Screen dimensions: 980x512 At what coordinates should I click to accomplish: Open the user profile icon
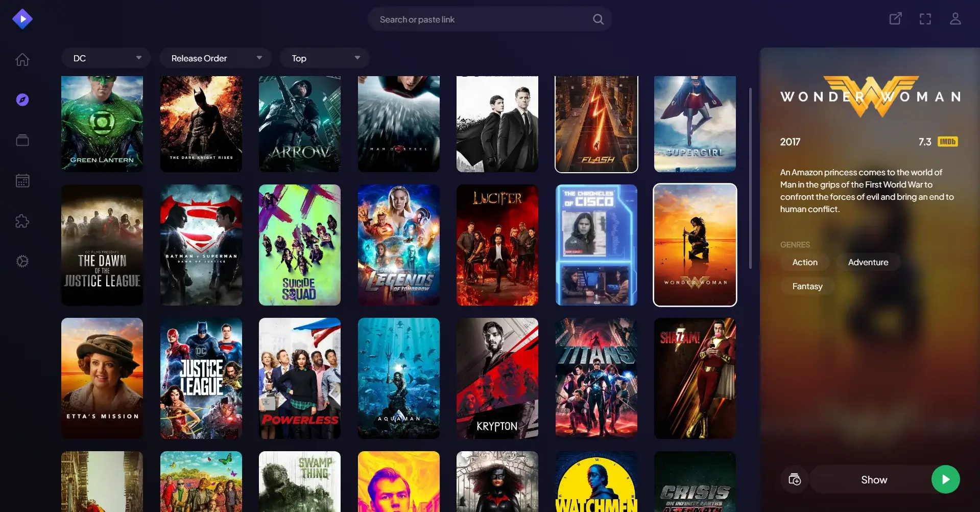[x=955, y=19]
